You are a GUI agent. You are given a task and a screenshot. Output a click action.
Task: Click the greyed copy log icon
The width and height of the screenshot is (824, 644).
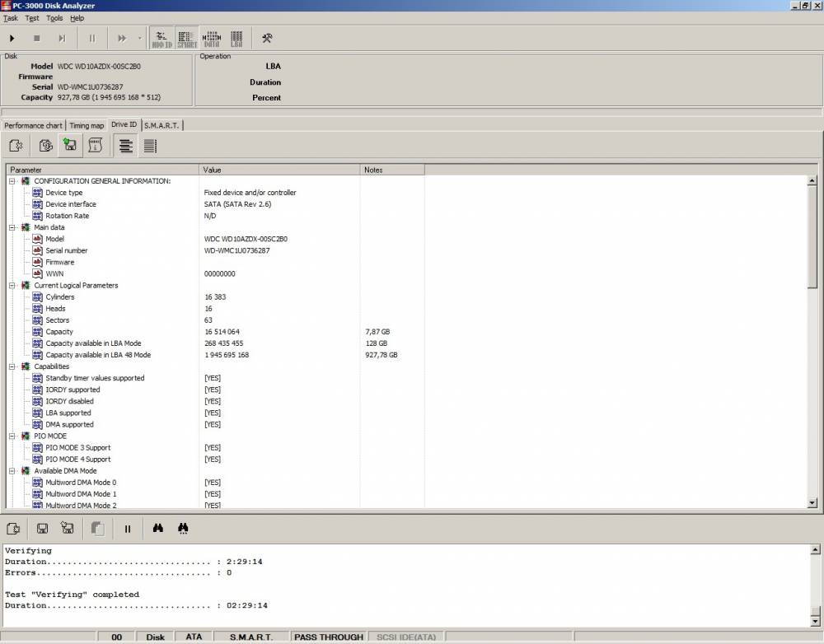coord(97,529)
